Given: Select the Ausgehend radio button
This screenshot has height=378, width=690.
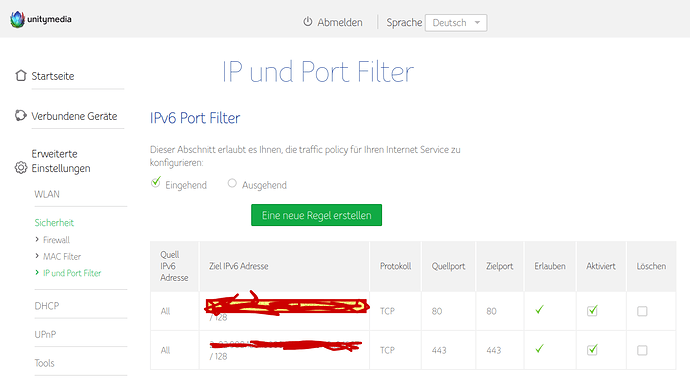Looking at the screenshot, I should pyautogui.click(x=232, y=183).
